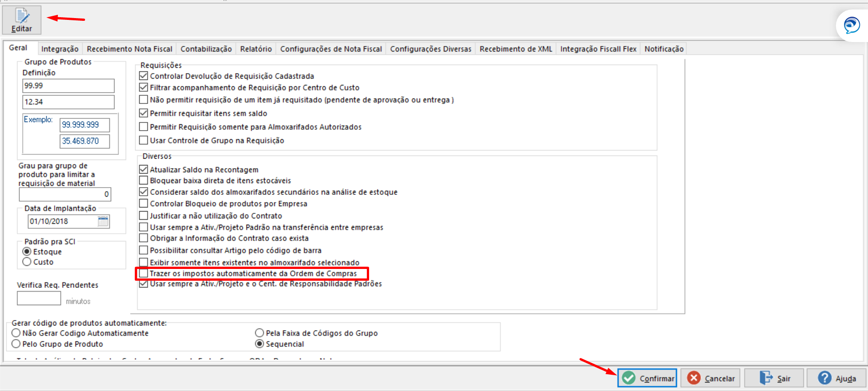The image size is (868, 391).
Task: Click the Padrão pra SCI label
Action: pyautogui.click(x=50, y=241)
